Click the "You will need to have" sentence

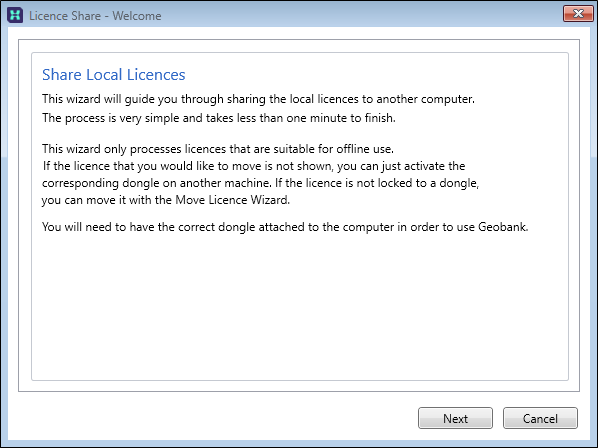coord(285,227)
